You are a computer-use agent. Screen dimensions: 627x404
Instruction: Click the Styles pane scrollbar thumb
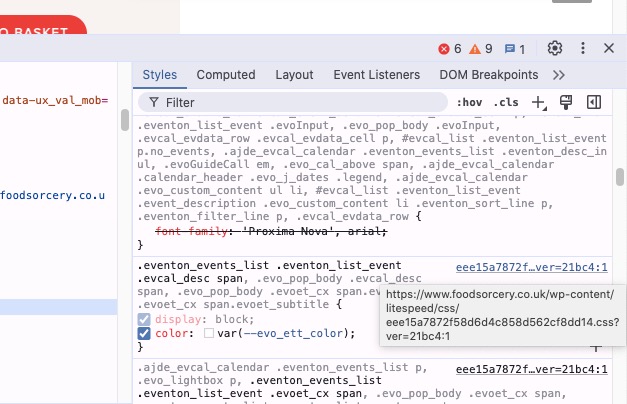[620, 177]
